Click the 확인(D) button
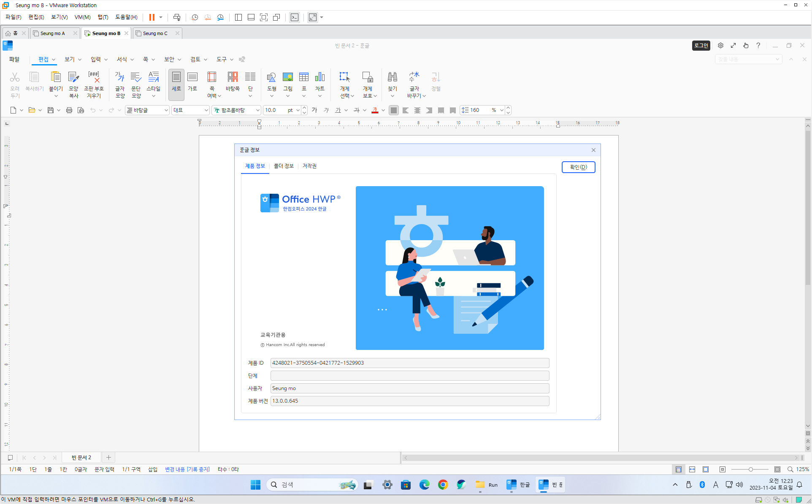 (578, 167)
